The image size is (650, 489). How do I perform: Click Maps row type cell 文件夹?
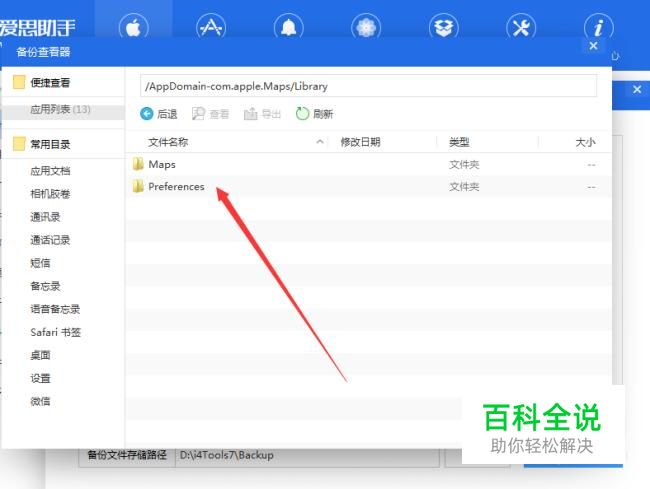point(464,165)
